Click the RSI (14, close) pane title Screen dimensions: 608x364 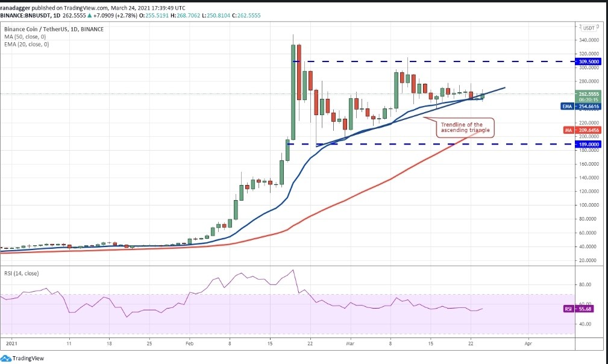21,273
